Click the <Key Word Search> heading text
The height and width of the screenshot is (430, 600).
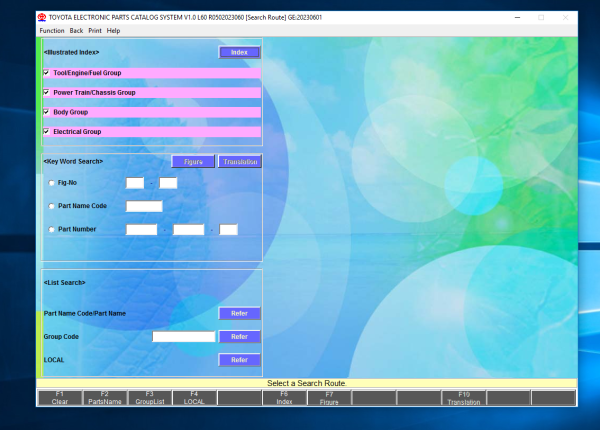click(x=73, y=161)
